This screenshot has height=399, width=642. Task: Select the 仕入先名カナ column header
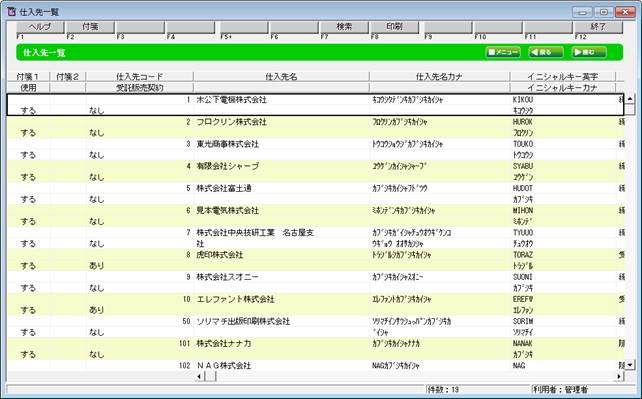tap(439, 77)
